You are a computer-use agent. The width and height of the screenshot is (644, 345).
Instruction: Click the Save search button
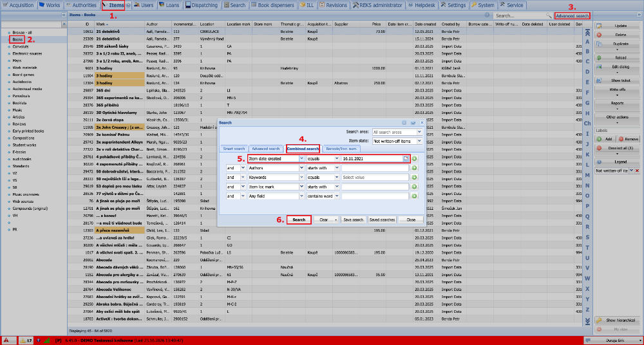point(353,219)
